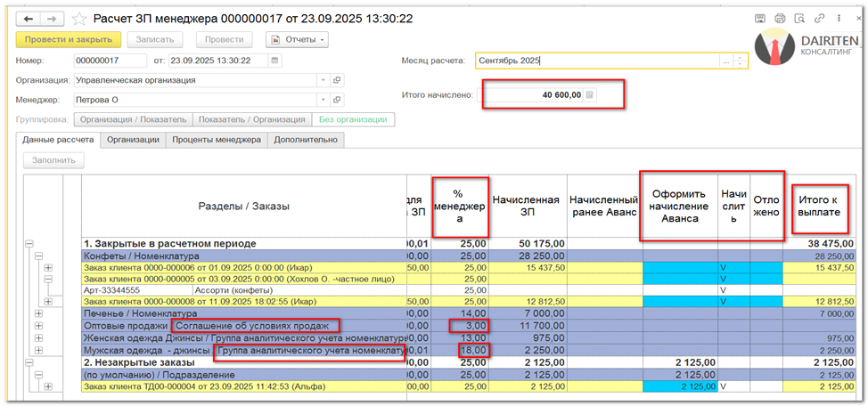Collapse order 0000-000005 row
Viewport: 868px width, 406px height.
pyautogui.click(x=48, y=279)
